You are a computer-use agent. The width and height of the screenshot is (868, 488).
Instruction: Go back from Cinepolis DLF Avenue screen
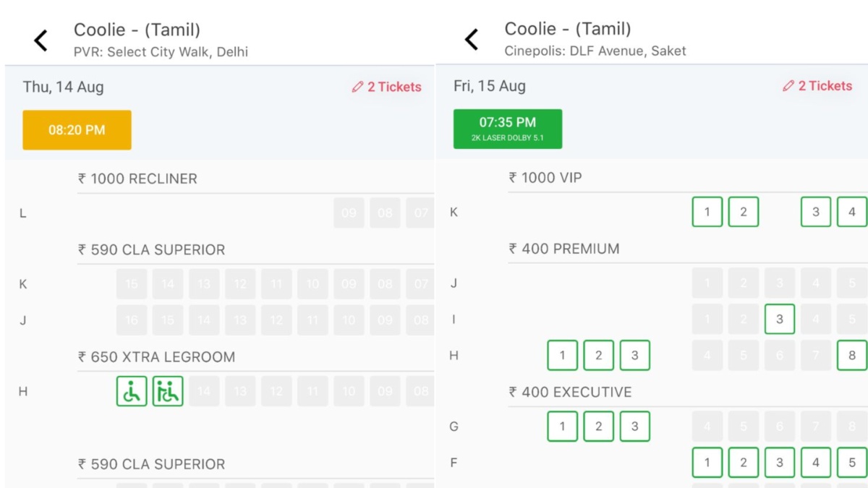pos(472,40)
